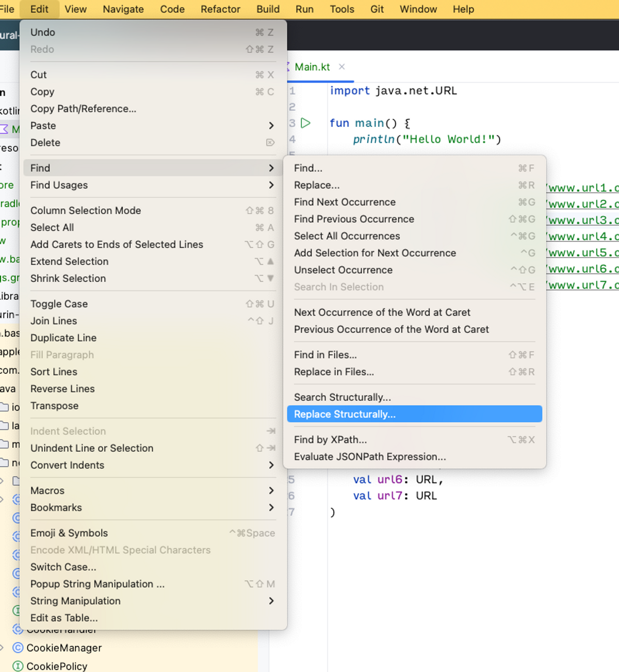Open the Help menu

pyautogui.click(x=463, y=9)
